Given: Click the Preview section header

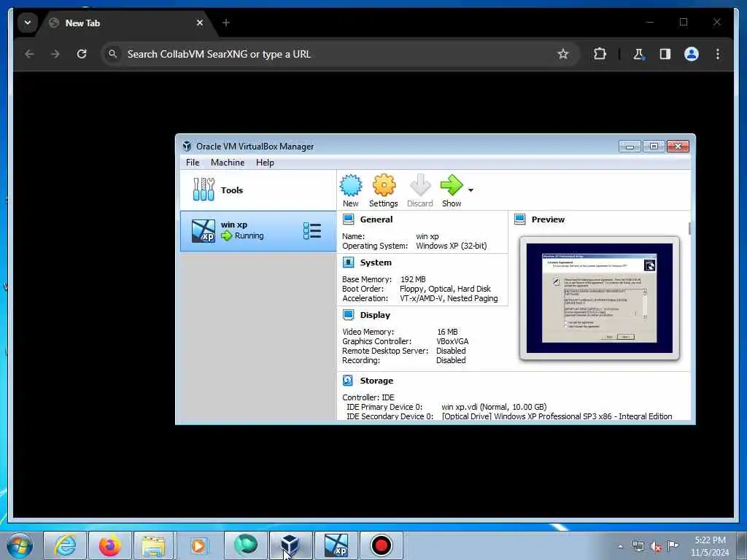Looking at the screenshot, I should pos(548,219).
